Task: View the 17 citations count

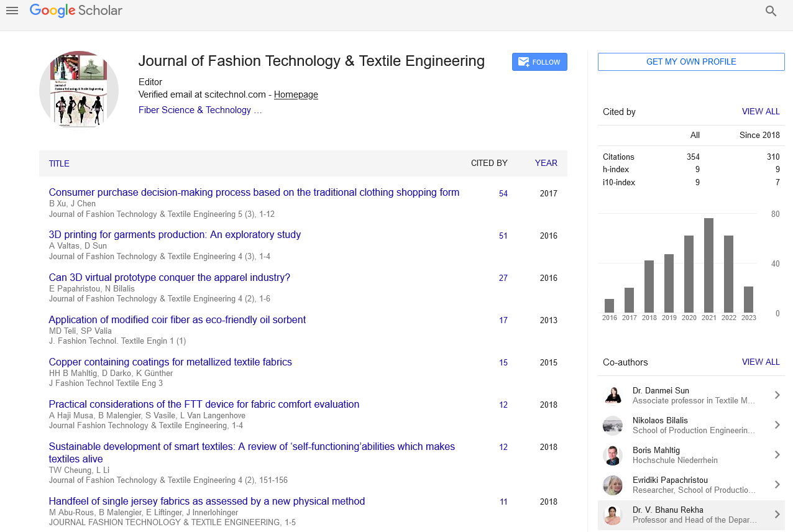Action: pos(503,321)
